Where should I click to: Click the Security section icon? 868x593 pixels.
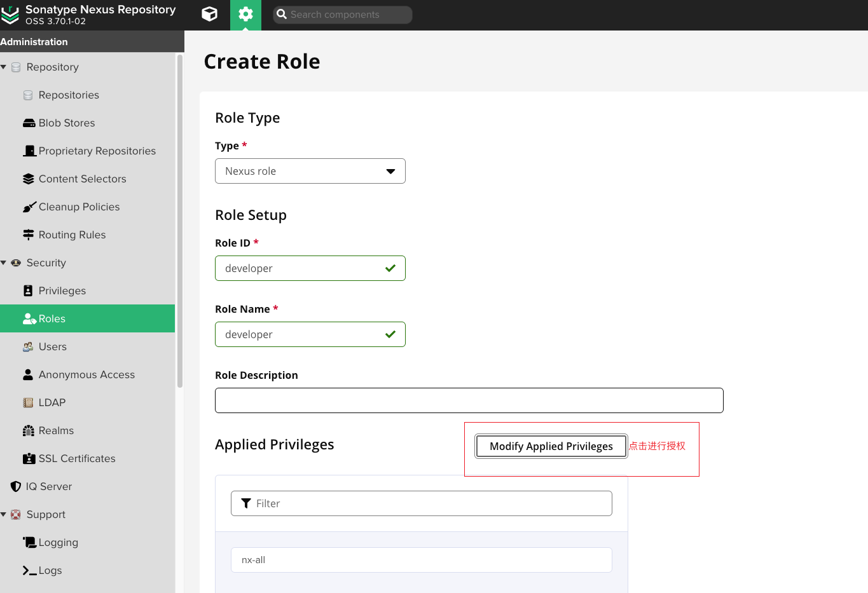(16, 262)
